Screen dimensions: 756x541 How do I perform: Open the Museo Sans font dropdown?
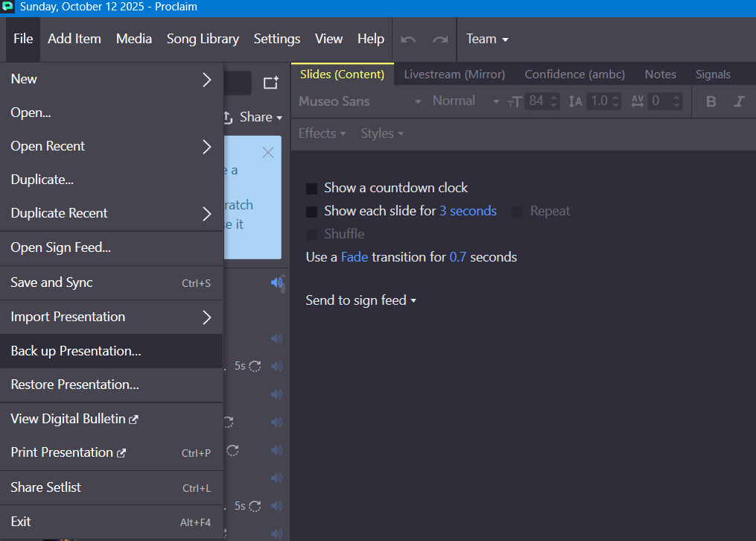pyautogui.click(x=360, y=101)
